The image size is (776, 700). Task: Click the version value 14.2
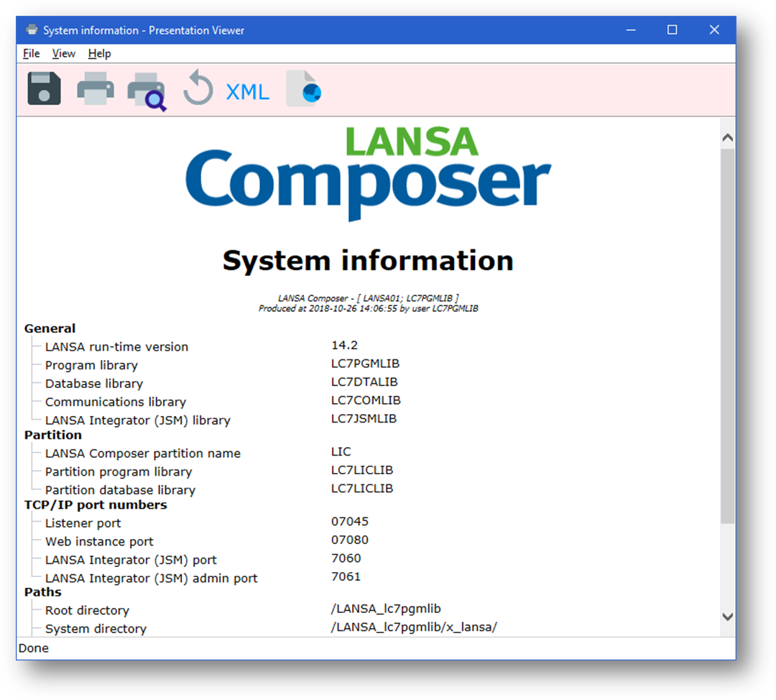pyautogui.click(x=344, y=345)
